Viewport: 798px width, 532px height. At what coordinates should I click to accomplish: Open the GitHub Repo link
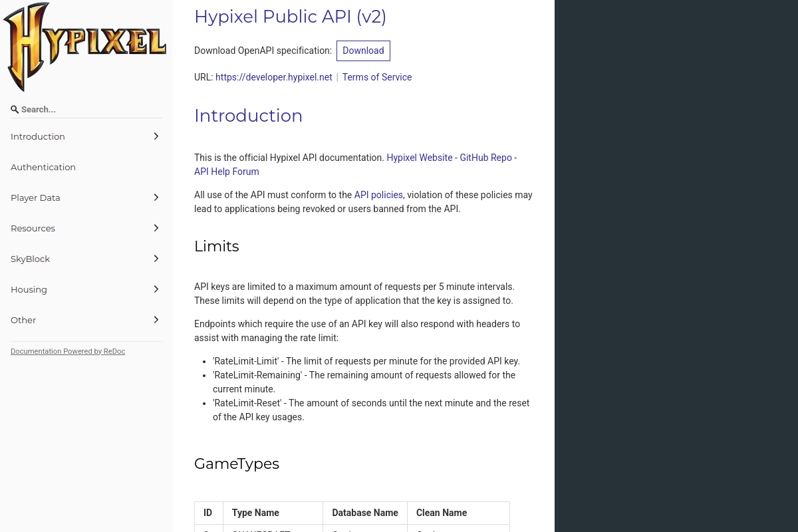coord(486,158)
